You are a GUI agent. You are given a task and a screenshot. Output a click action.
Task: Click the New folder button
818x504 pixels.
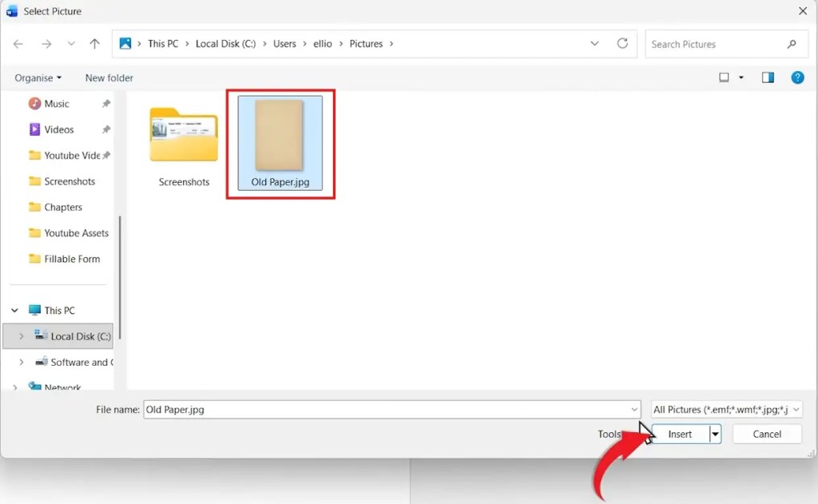(x=109, y=77)
